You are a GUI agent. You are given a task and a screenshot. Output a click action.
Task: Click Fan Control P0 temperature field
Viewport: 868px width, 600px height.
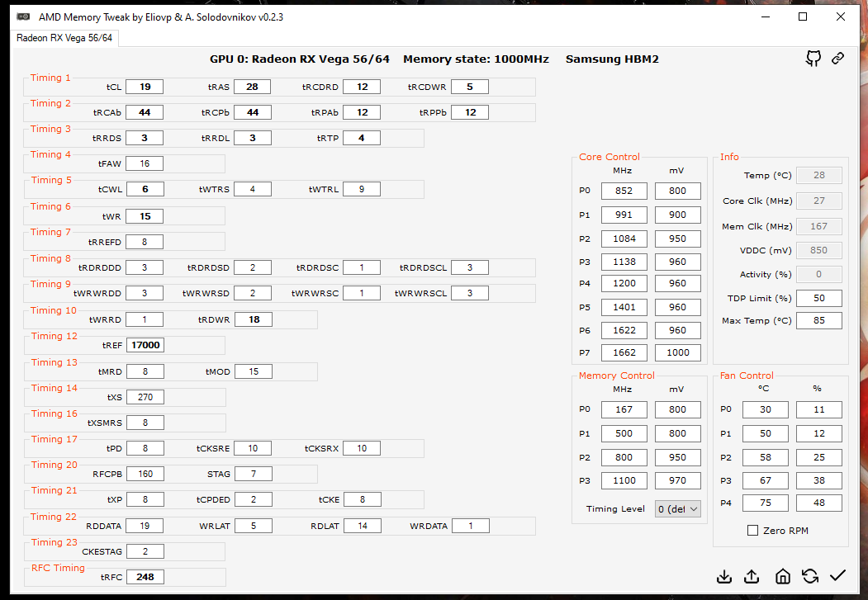point(765,410)
